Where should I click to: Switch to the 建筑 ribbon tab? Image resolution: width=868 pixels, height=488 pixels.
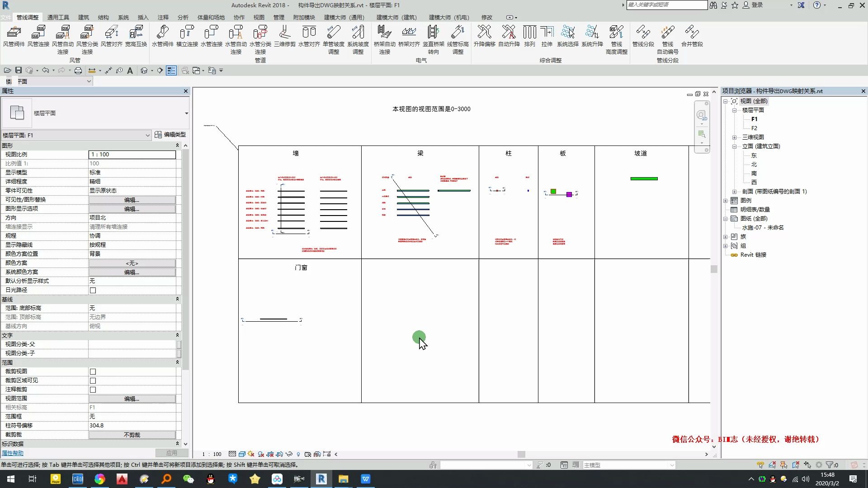click(84, 17)
